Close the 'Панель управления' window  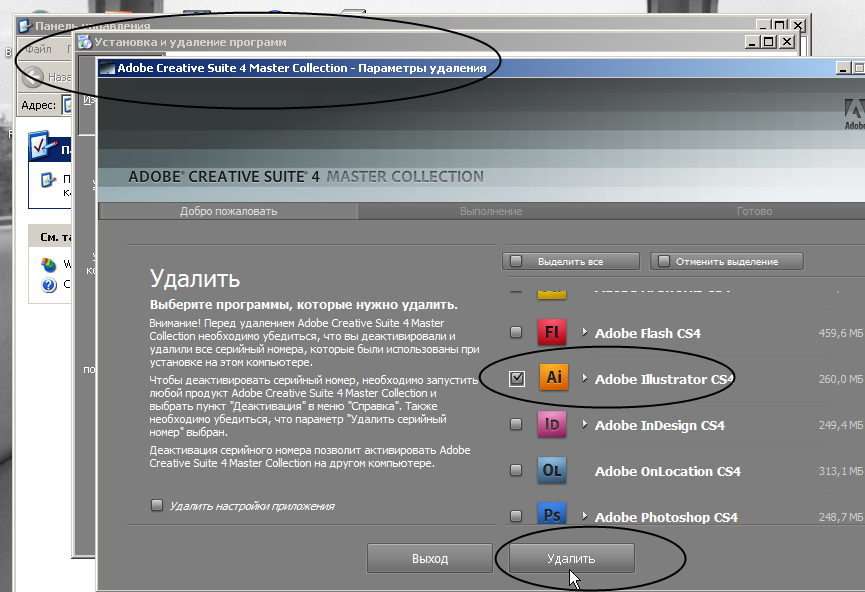(x=798, y=25)
